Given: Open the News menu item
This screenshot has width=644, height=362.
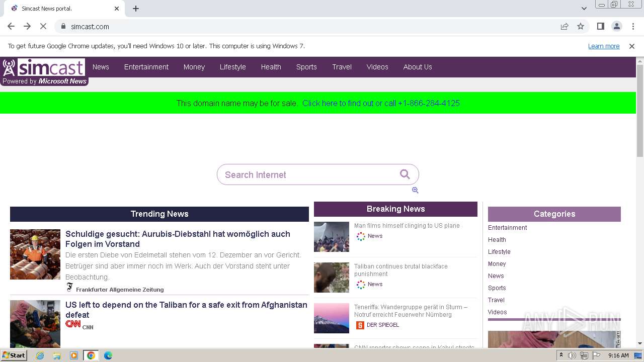Looking at the screenshot, I should 101,67.
